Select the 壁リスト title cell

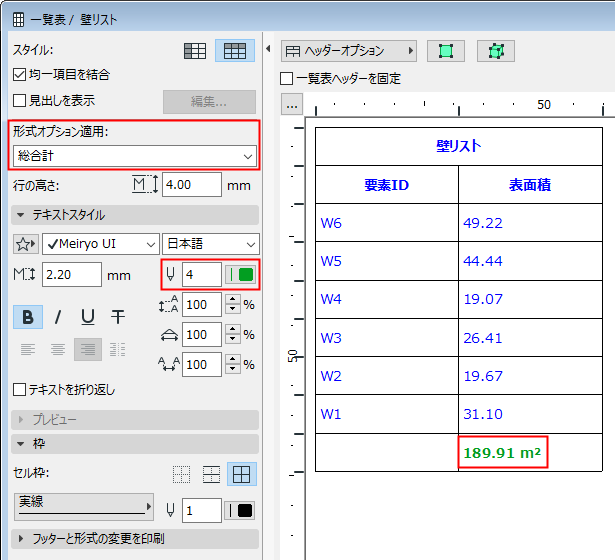point(459,146)
